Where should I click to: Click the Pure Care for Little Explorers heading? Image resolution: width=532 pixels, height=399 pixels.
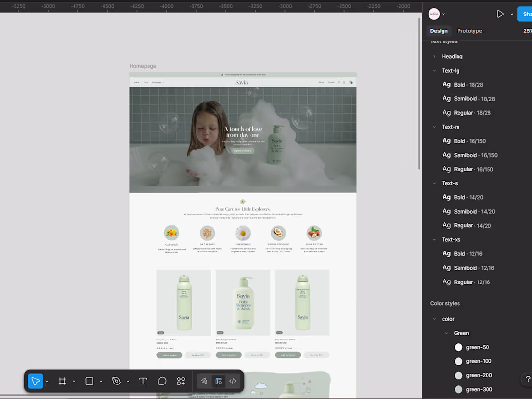(x=243, y=209)
